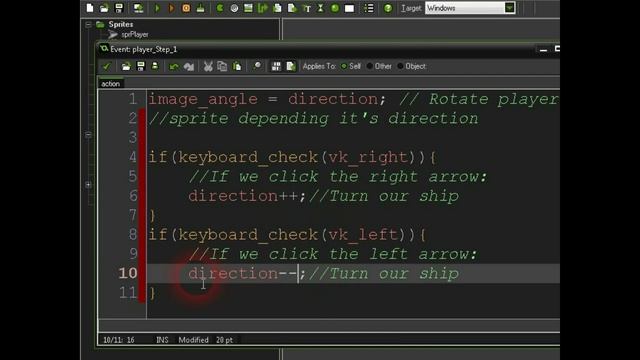The image size is (640, 360).
Task: Click the cursor position '10/11: 16' in status bar
Action: [119, 340]
